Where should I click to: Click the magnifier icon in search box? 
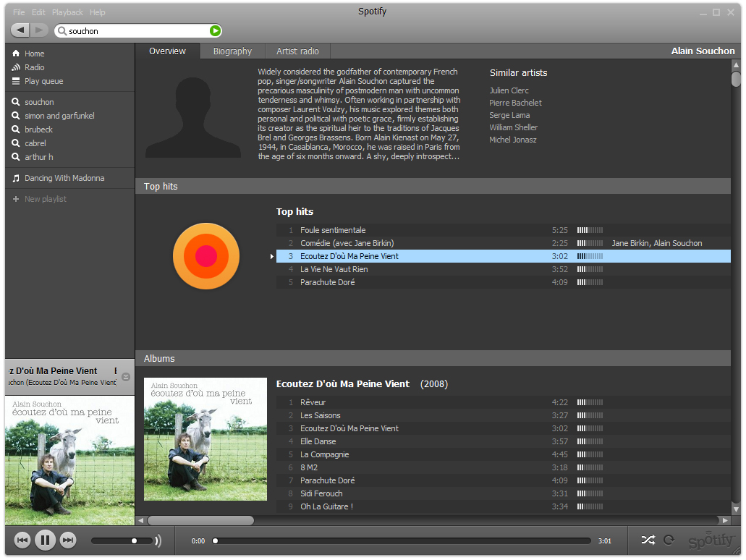pos(62,31)
